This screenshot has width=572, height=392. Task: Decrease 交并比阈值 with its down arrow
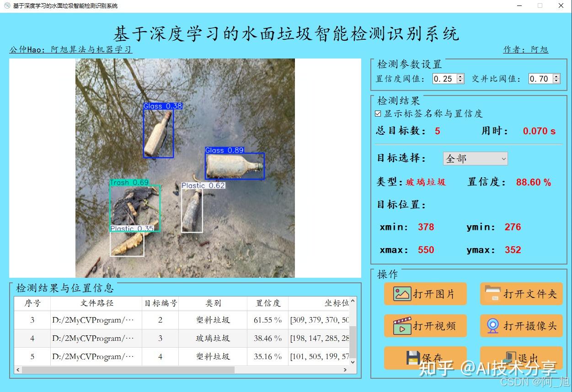[x=556, y=81]
